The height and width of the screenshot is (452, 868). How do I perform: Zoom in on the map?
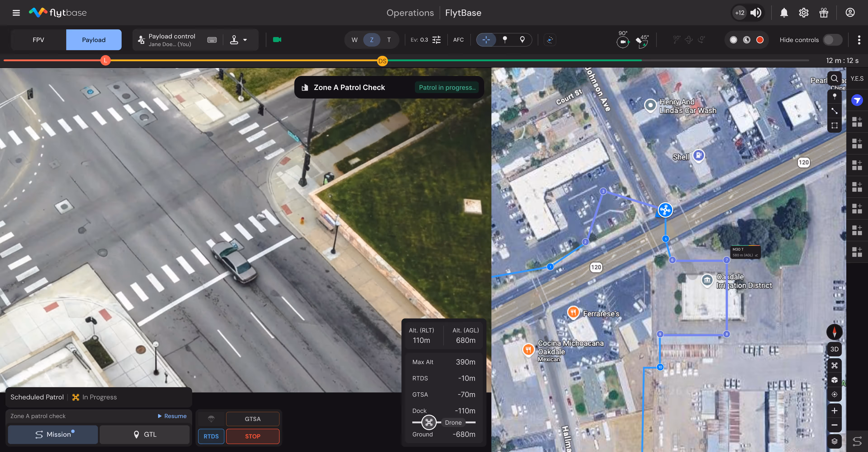click(834, 411)
